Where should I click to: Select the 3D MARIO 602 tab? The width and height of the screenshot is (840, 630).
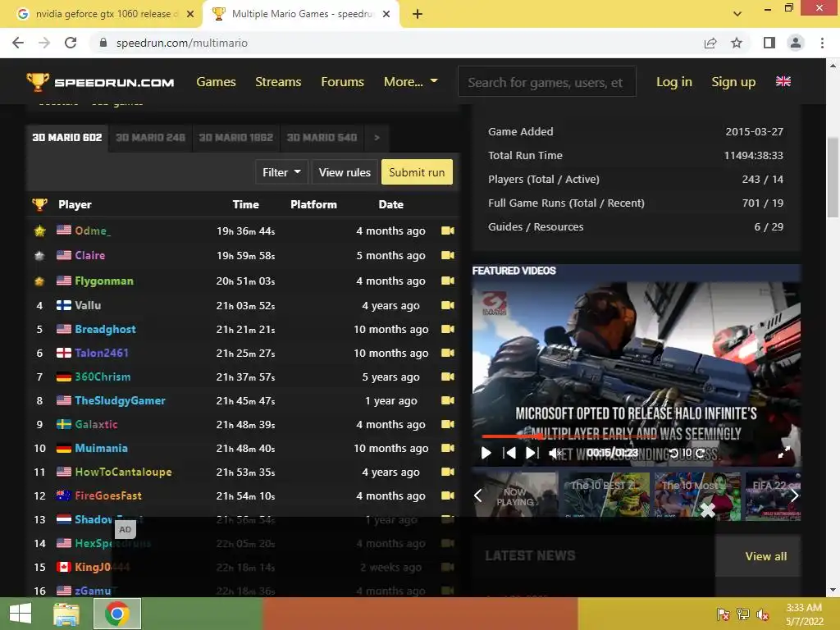pos(67,138)
